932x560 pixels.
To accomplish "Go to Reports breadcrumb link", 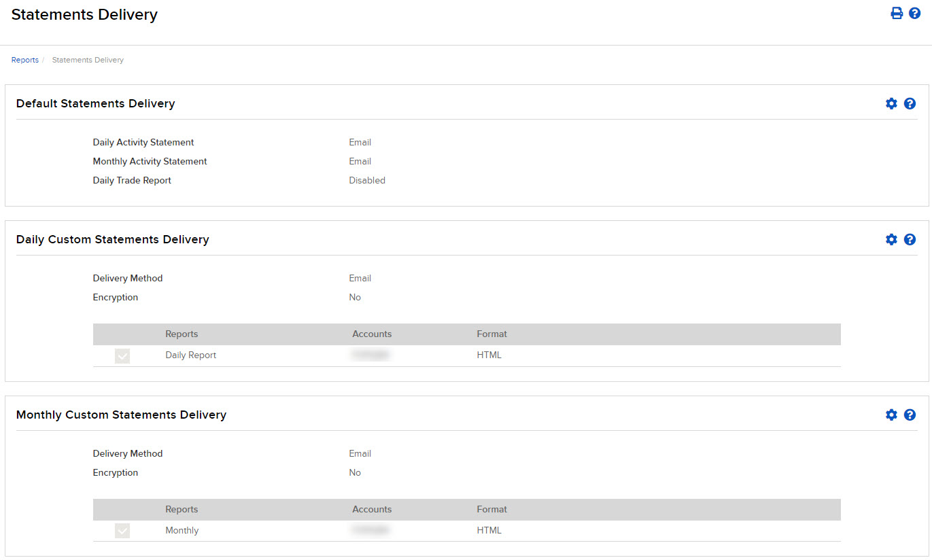I will point(25,60).
